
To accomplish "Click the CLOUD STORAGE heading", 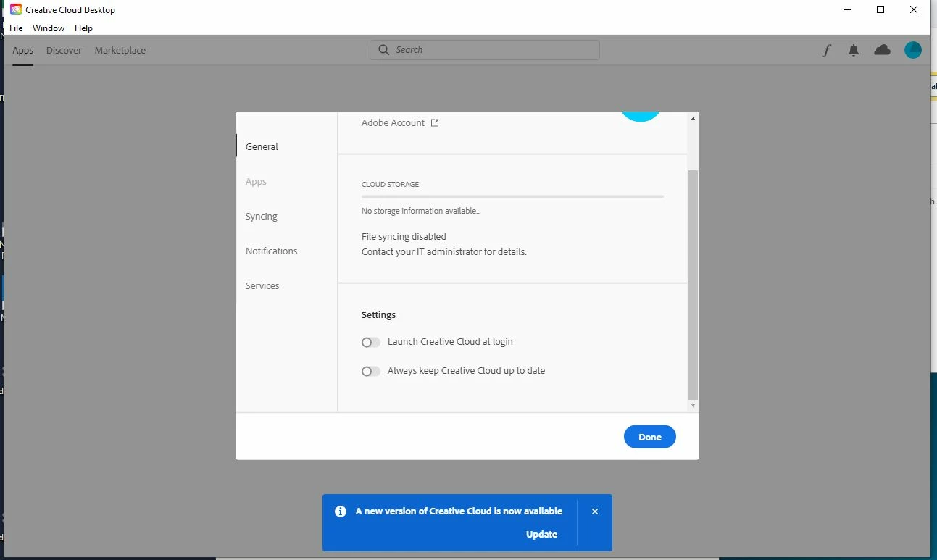I will click(x=390, y=184).
